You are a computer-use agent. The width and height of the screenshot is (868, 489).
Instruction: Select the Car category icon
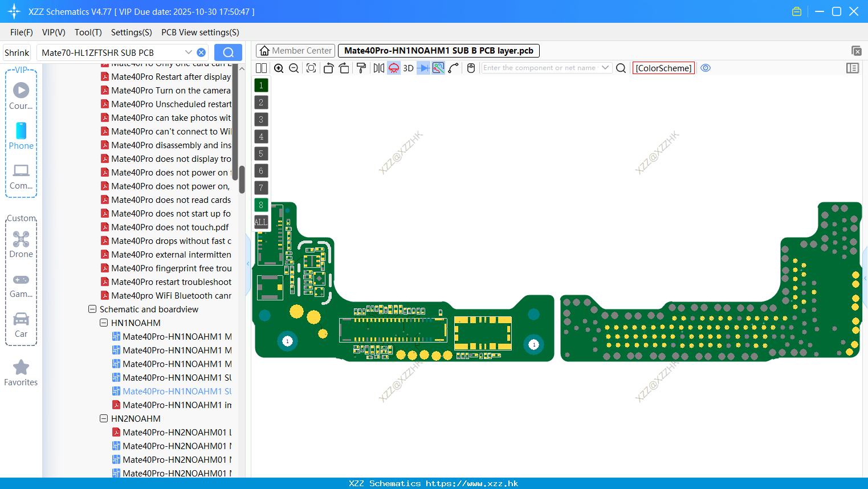pyautogui.click(x=21, y=325)
